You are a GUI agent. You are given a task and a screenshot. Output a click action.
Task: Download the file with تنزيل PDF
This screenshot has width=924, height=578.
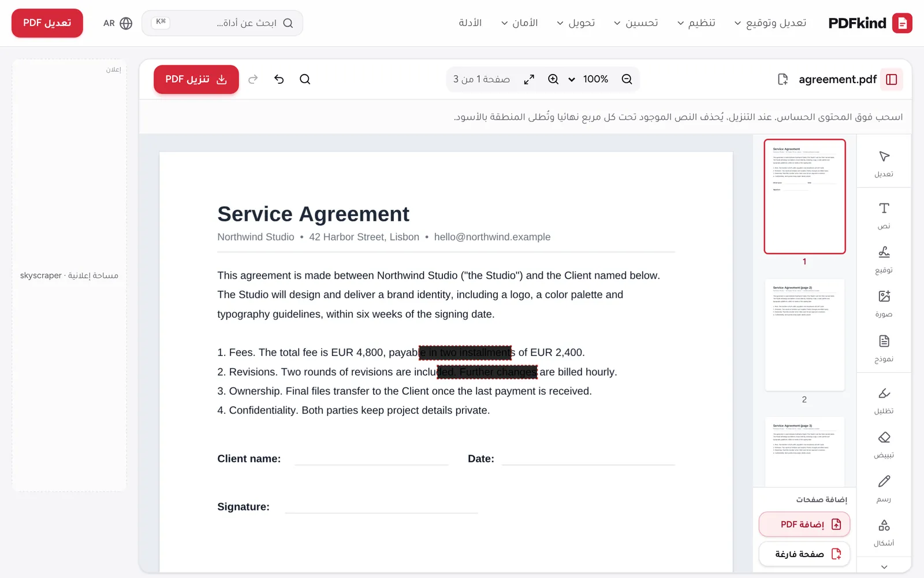pyautogui.click(x=196, y=79)
